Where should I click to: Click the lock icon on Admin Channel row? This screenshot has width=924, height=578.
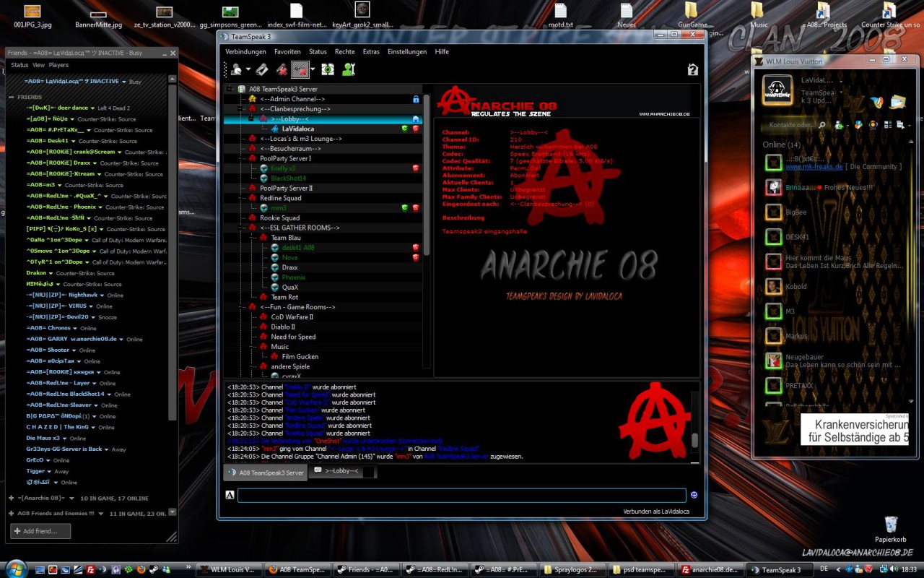coord(416,99)
